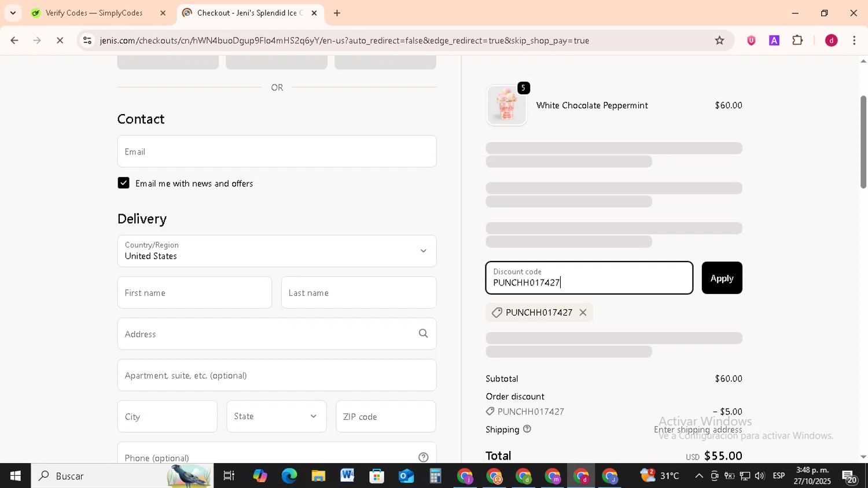Close the Verify Codes tab
This screenshot has width=868, height=488.
(163, 13)
